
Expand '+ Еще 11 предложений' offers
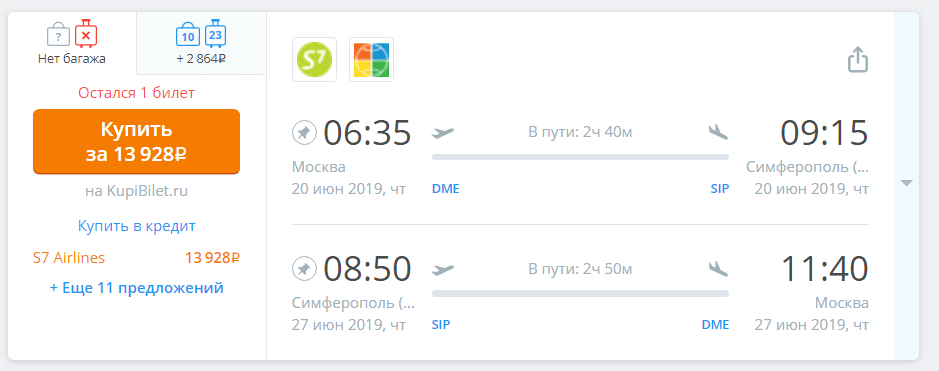(137, 288)
